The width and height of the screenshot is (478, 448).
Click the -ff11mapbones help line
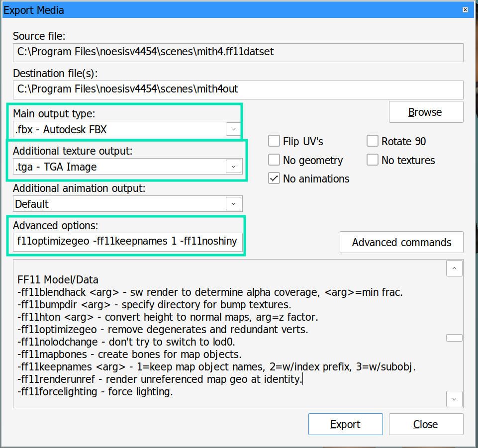coord(129,355)
